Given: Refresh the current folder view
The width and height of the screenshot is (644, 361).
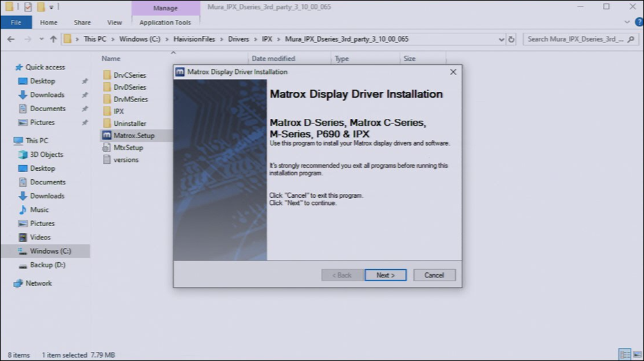Looking at the screenshot, I should 512,39.
